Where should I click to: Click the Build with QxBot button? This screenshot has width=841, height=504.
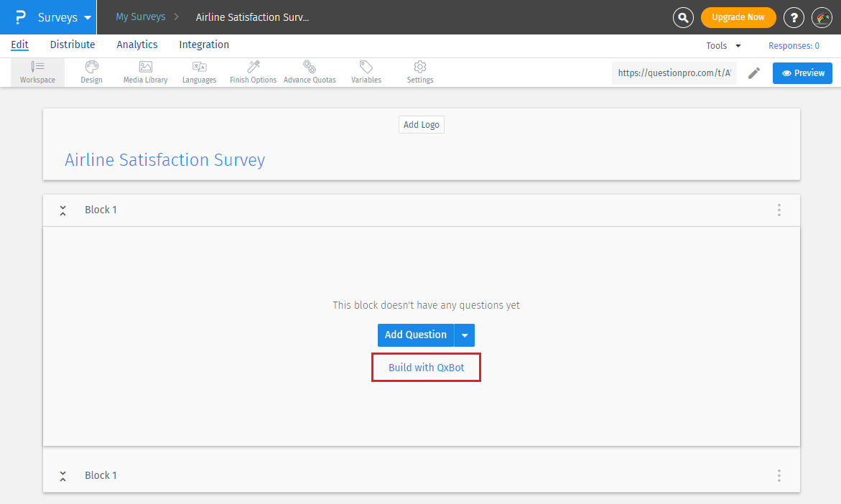[x=426, y=367]
